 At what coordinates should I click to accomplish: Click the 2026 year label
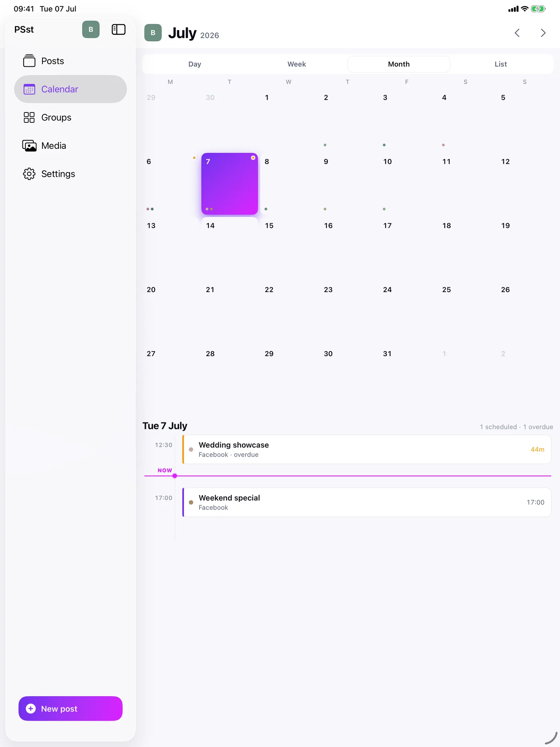click(210, 36)
